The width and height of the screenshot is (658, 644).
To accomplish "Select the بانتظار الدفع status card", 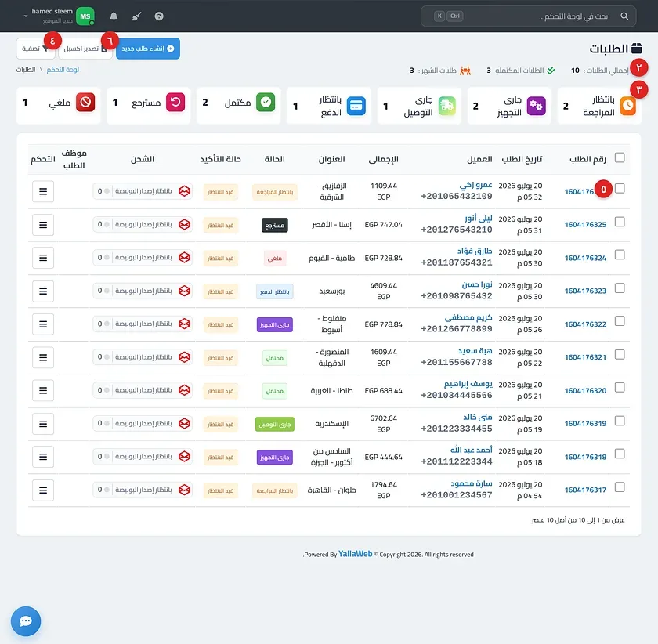I will click(329, 106).
